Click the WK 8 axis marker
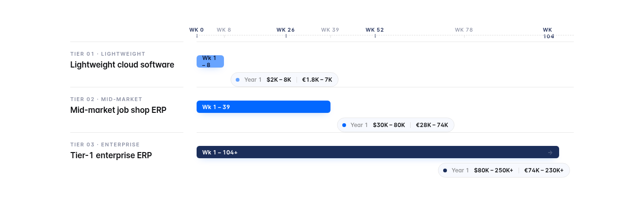The image size is (644, 204). [x=224, y=30]
